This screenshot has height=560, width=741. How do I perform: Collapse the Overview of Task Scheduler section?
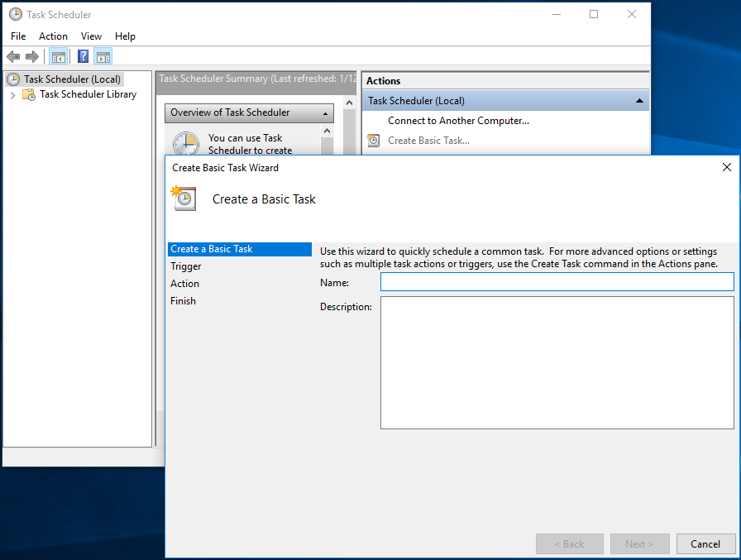[326, 112]
